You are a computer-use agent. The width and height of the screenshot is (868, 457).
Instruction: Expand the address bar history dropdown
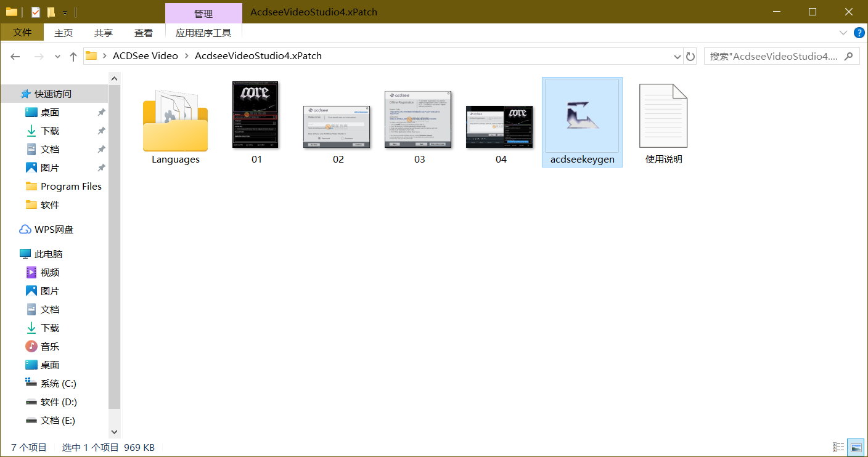678,56
